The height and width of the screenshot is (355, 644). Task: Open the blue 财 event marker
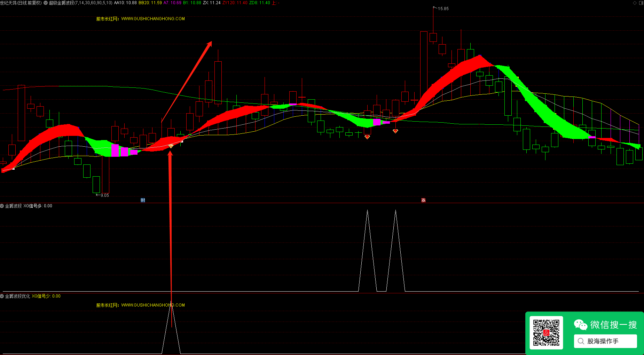pyautogui.click(x=143, y=200)
